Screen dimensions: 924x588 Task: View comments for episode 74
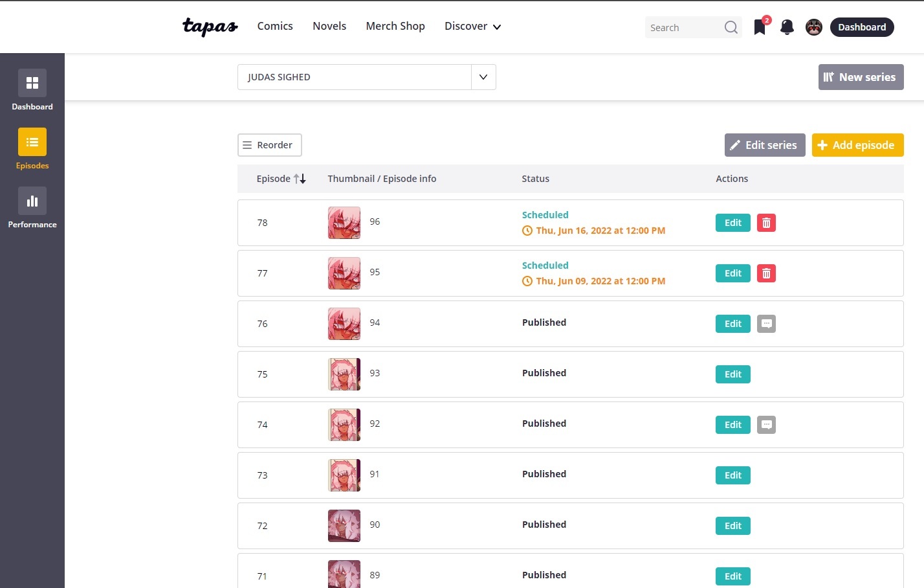tap(766, 425)
